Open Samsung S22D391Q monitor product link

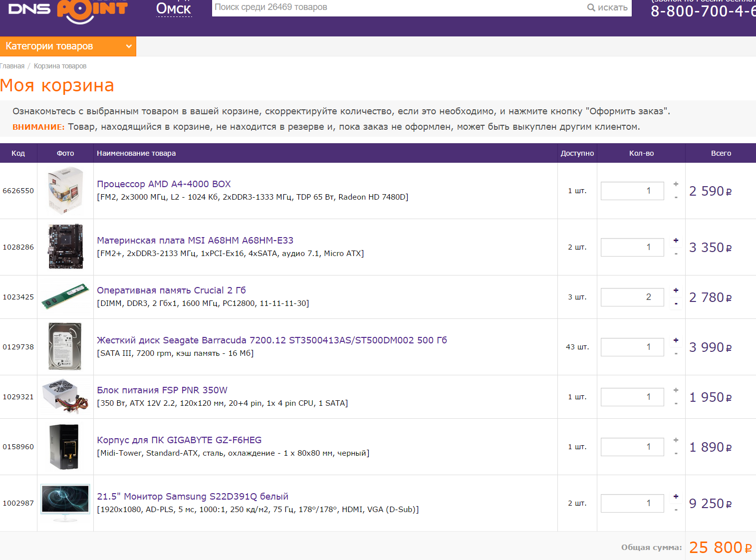coord(193,497)
